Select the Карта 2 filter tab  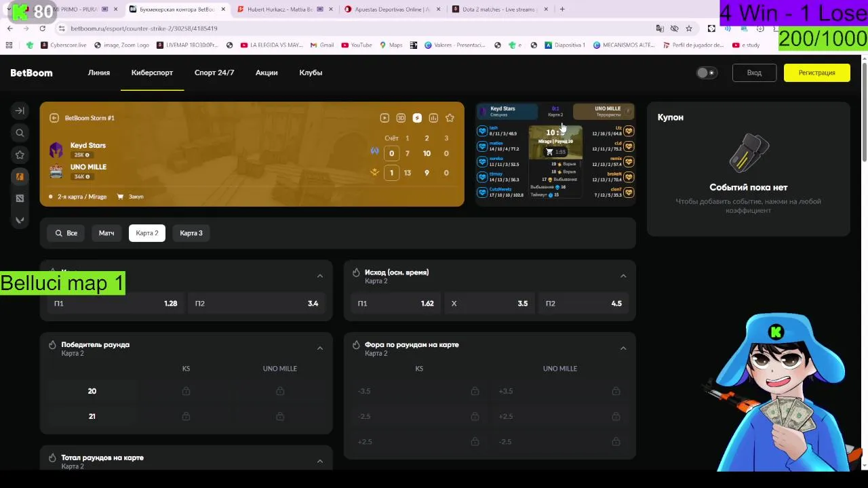pyautogui.click(x=147, y=233)
